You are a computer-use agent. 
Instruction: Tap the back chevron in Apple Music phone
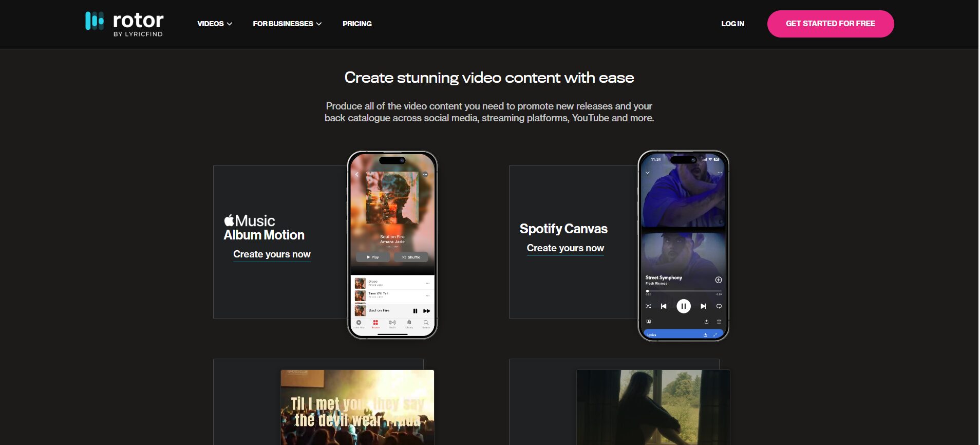click(357, 175)
